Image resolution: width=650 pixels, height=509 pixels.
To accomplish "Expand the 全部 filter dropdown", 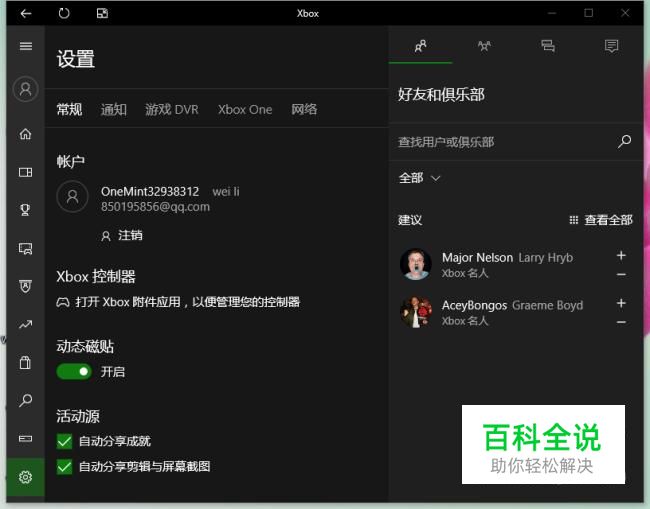I will pos(419,178).
